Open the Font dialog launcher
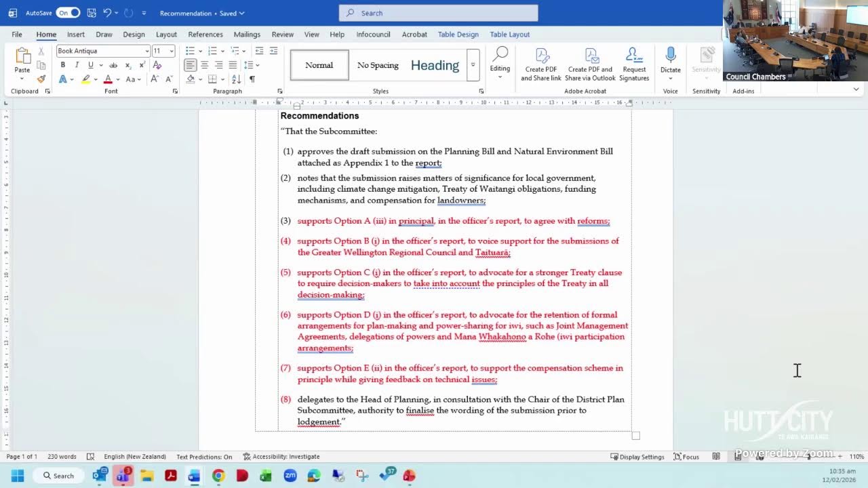Viewport: 868px width, 488px height. [175, 91]
